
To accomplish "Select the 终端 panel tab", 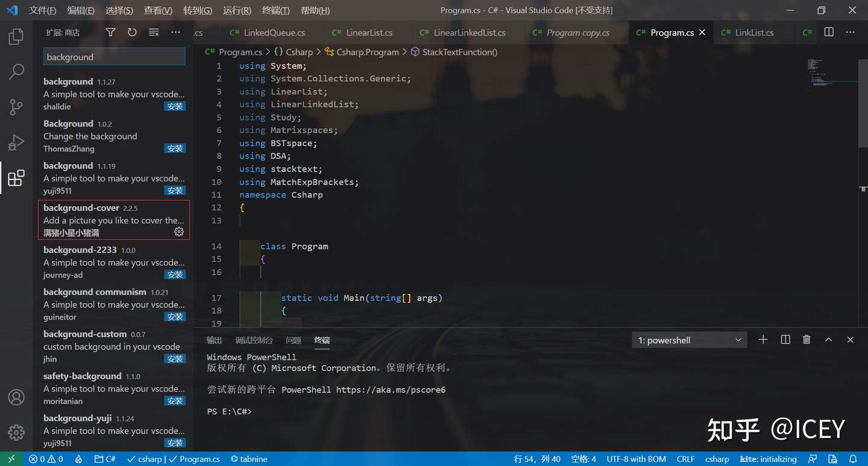I will [322, 340].
